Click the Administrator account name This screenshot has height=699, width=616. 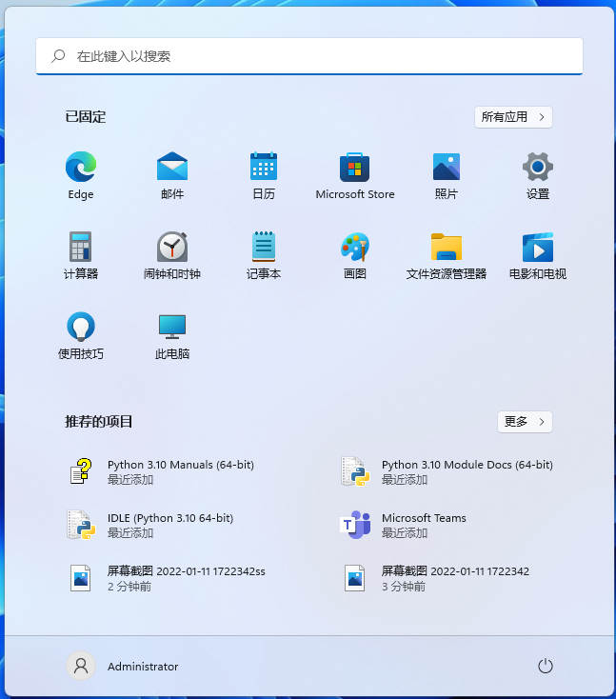[143, 667]
